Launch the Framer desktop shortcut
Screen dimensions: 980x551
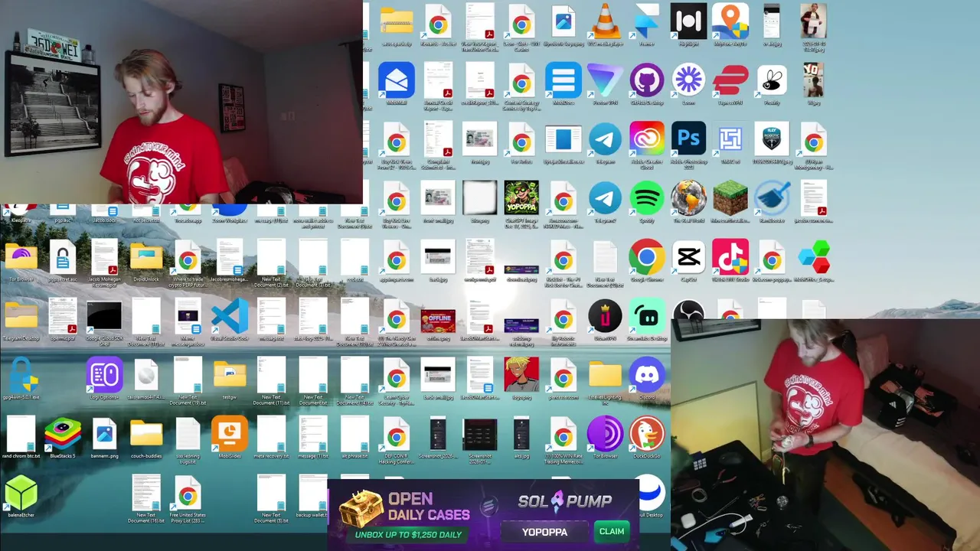coord(646,21)
